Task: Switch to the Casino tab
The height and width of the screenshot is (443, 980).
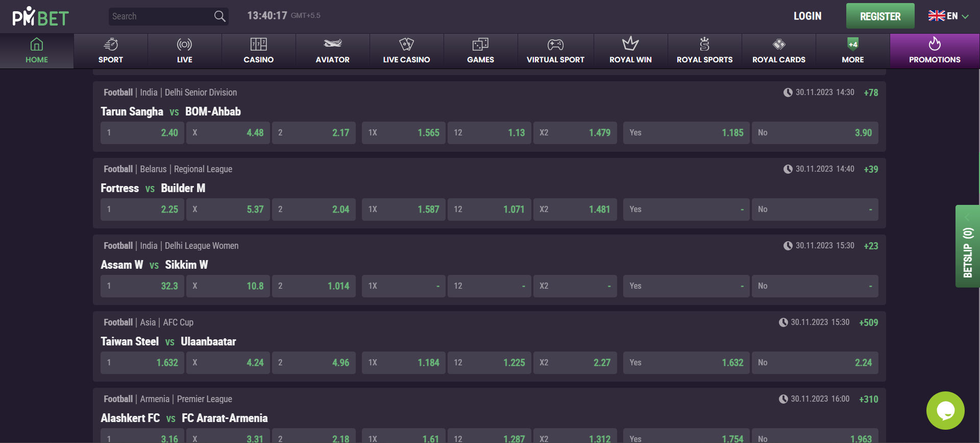Action: tap(258, 51)
